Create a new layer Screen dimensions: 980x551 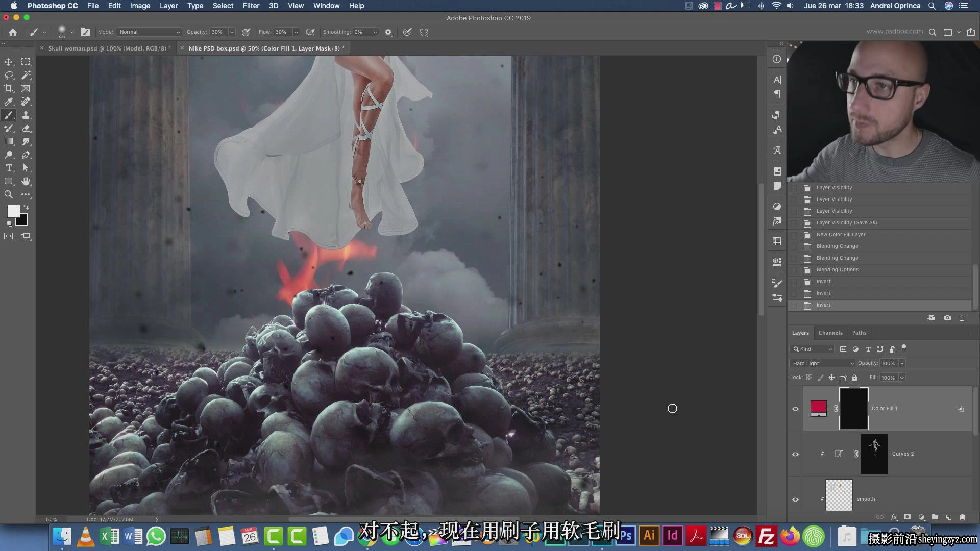tap(948, 517)
